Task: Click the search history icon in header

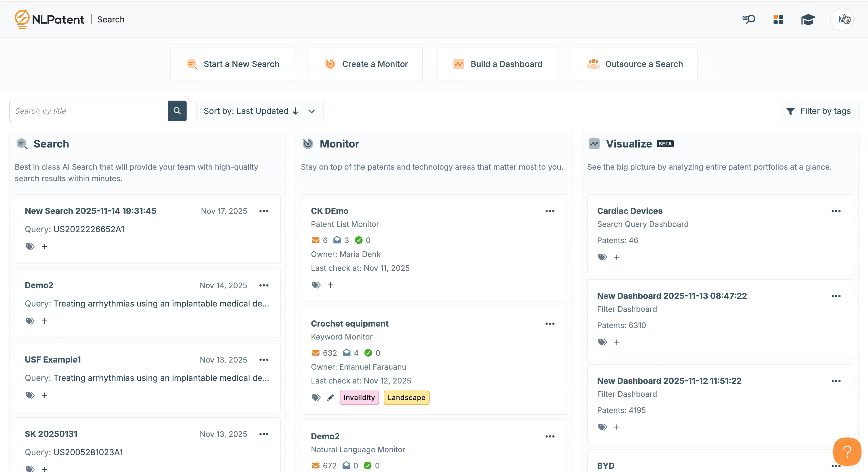Action: pyautogui.click(x=748, y=19)
